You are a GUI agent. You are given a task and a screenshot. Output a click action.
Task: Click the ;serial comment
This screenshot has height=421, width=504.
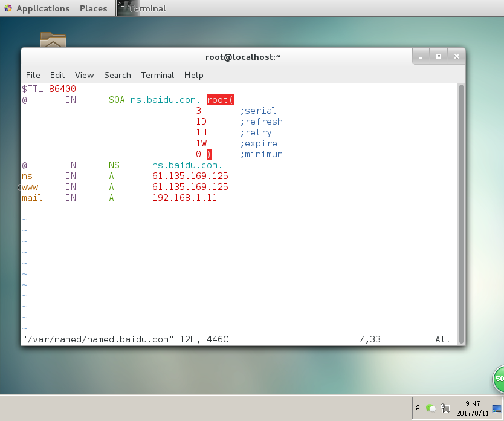(x=258, y=111)
